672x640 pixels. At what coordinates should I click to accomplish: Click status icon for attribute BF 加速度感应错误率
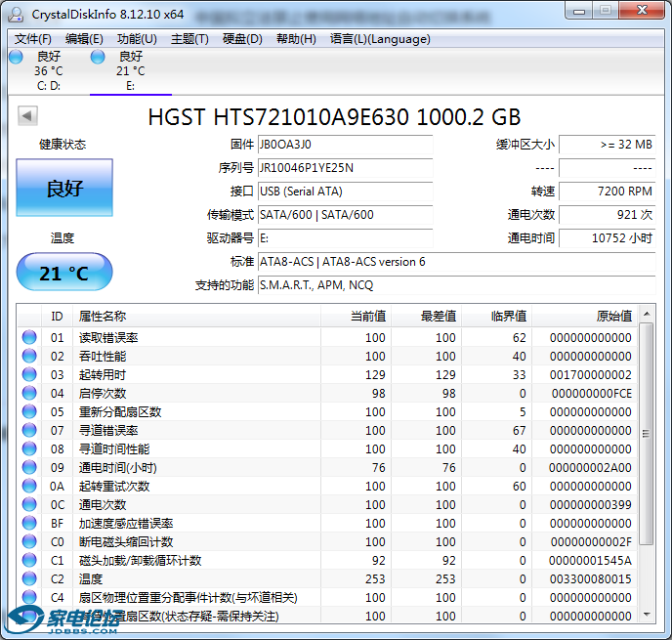coord(29,523)
